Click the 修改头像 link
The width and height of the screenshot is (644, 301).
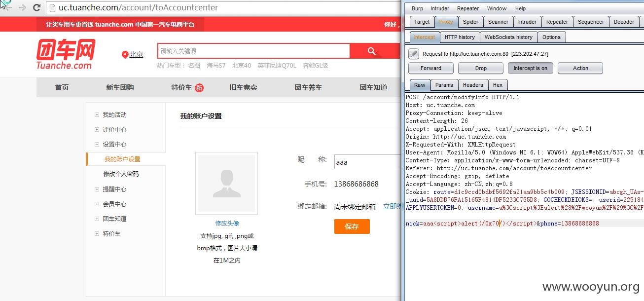227,224
